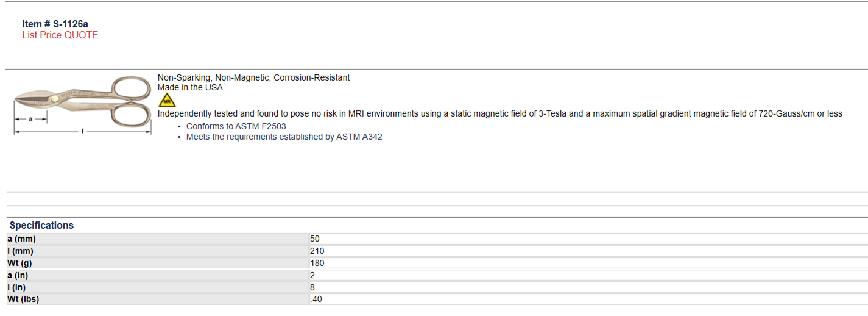The height and width of the screenshot is (316, 868).
Task: Click the Wt (g) row label
Action: tap(20, 263)
